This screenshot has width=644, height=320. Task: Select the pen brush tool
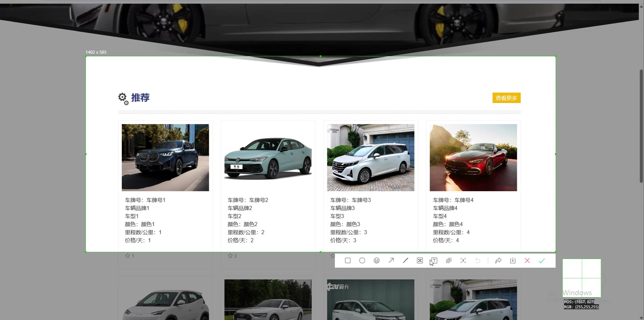click(406, 261)
